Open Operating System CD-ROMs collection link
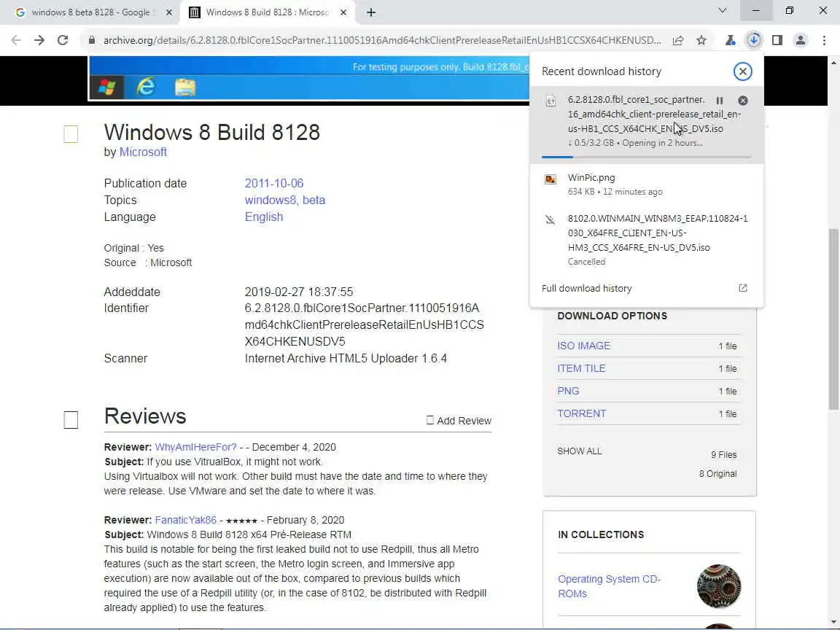The width and height of the screenshot is (840, 630). click(x=609, y=586)
